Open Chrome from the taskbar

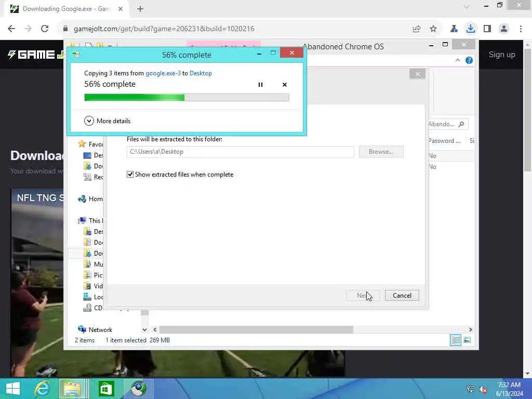coord(139,389)
